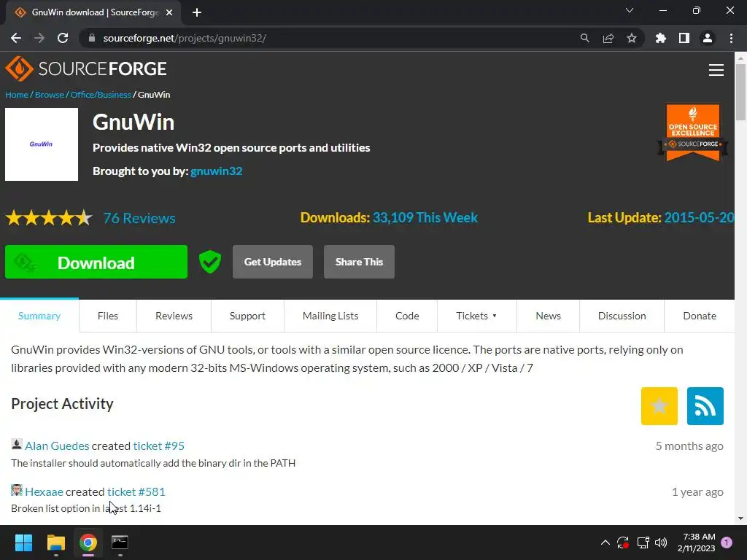This screenshot has height=560, width=747.
Task: Click the browser back arrow
Action: 16,38
